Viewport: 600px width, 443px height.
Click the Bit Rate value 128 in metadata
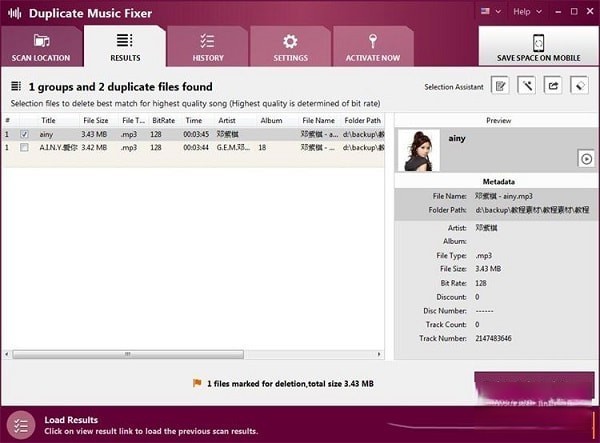481,283
